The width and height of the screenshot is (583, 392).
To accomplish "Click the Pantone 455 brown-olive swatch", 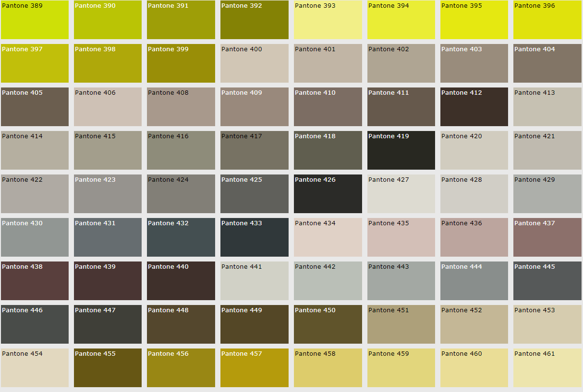I will pos(108,368).
